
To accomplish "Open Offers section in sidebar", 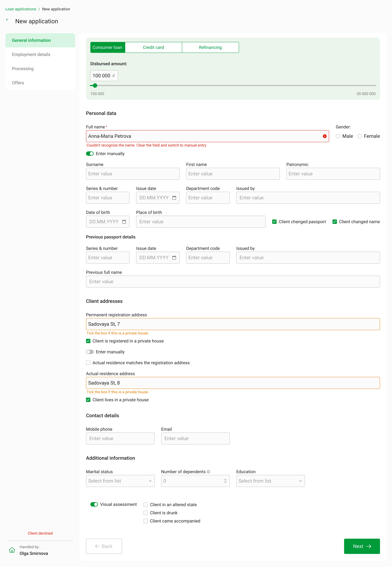I will point(40,83).
